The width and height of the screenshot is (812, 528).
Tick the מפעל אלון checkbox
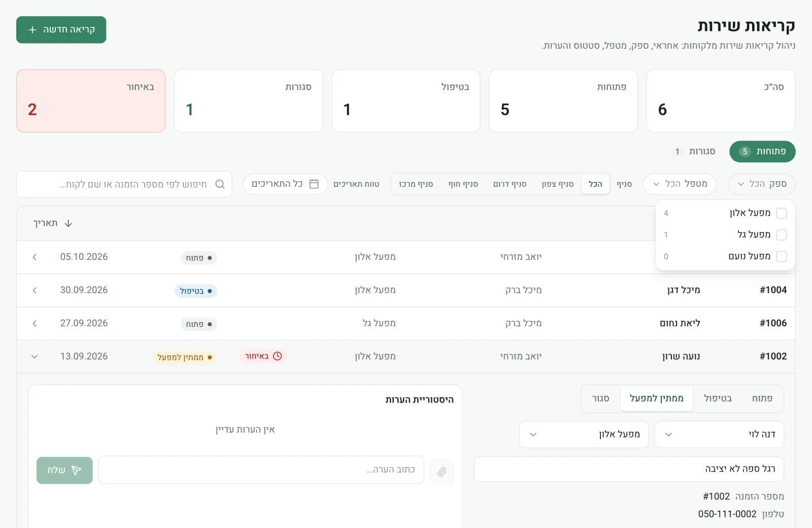(782, 213)
